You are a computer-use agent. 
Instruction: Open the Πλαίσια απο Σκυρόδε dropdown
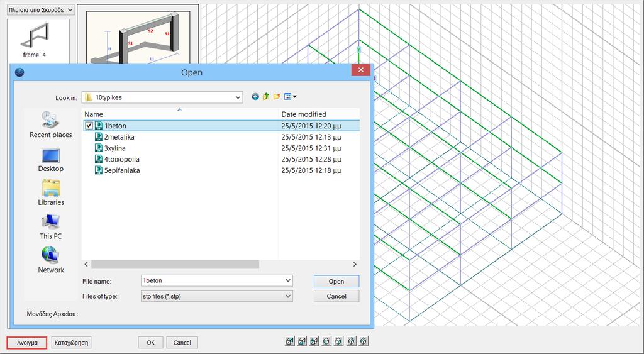click(x=41, y=10)
